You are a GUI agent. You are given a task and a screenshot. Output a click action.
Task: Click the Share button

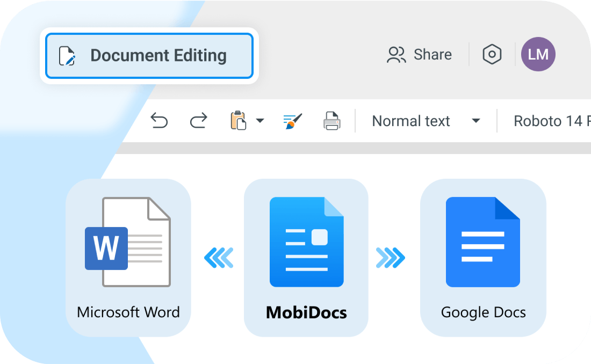[x=419, y=55]
